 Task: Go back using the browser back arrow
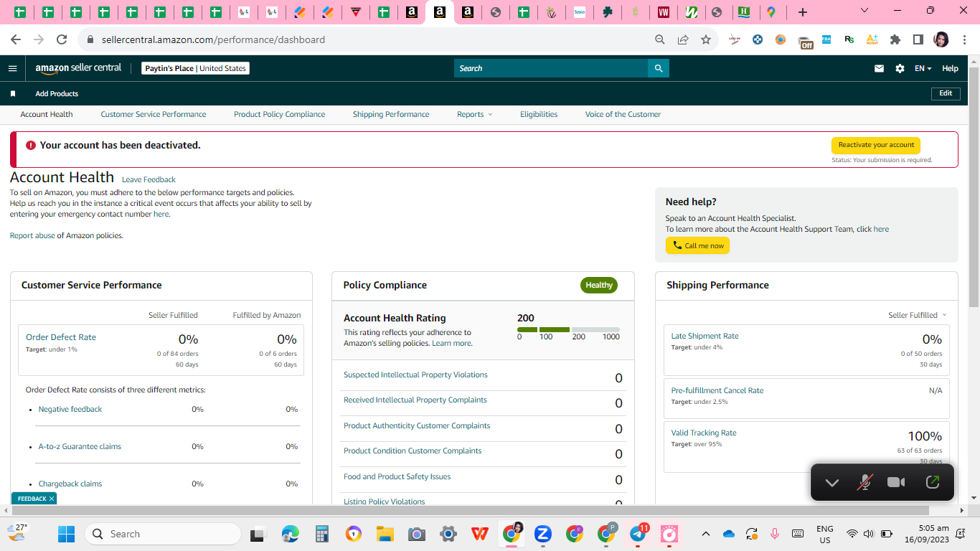pos(16,39)
